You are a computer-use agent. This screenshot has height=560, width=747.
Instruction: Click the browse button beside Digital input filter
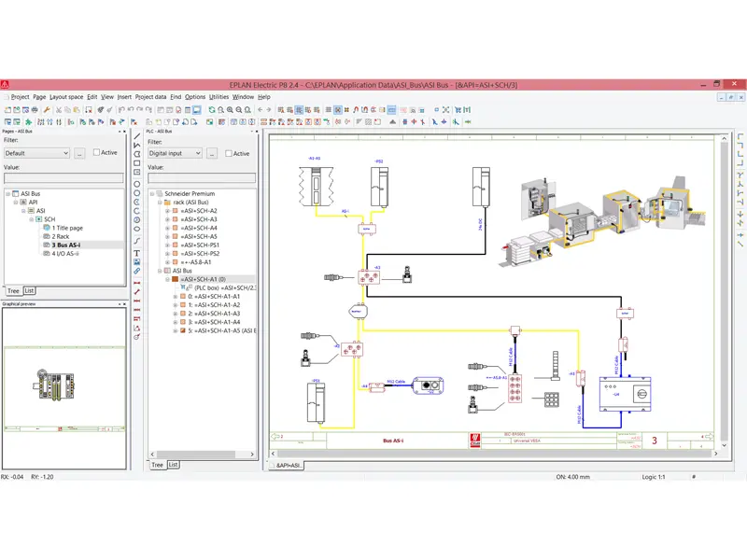213,153
